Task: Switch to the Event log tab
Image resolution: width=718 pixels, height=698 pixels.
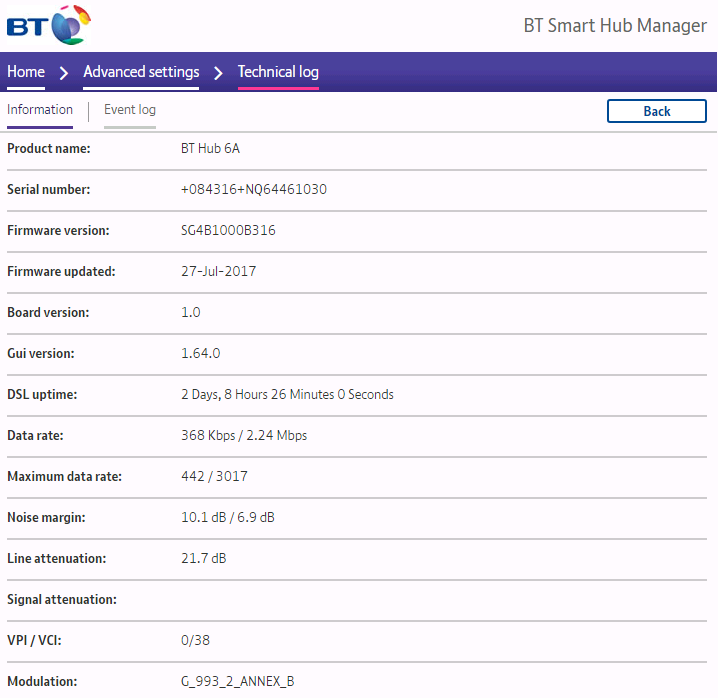Action: pyautogui.click(x=130, y=110)
